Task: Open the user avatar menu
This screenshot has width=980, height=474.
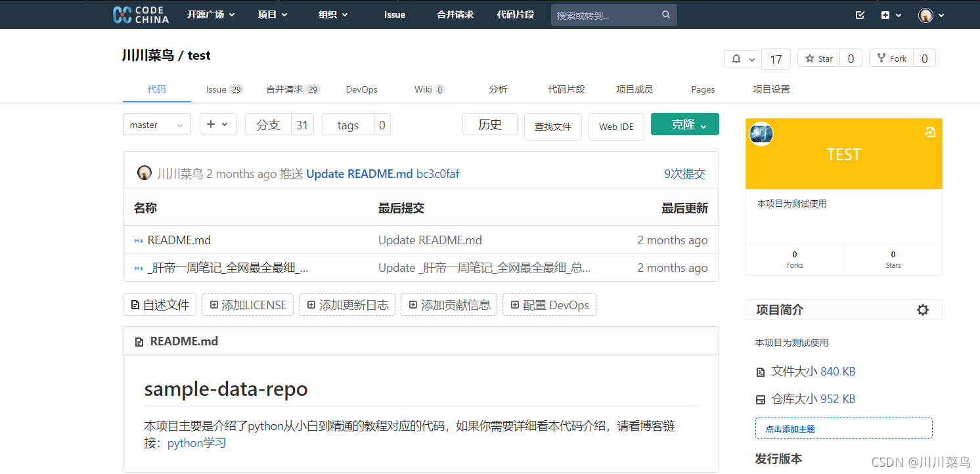Action: tap(931, 15)
